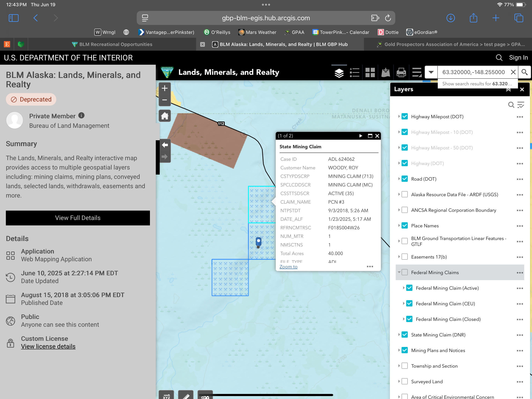The image size is (532, 399).
Task: Collapse the Federal Mining Claims group
Action: click(x=399, y=272)
